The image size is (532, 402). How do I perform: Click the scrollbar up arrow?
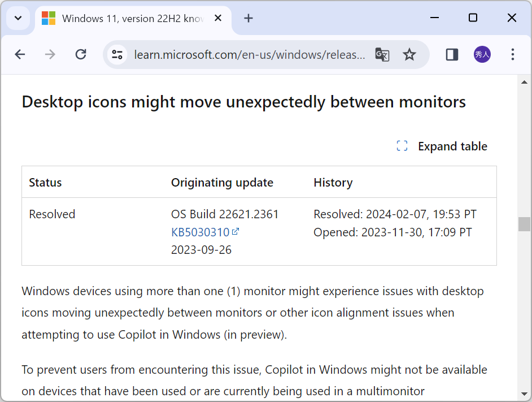point(524,83)
